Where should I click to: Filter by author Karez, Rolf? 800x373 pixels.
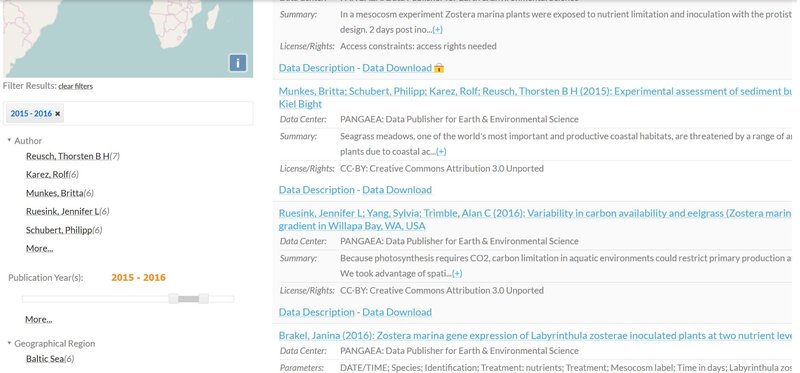pyautogui.click(x=47, y=175)
